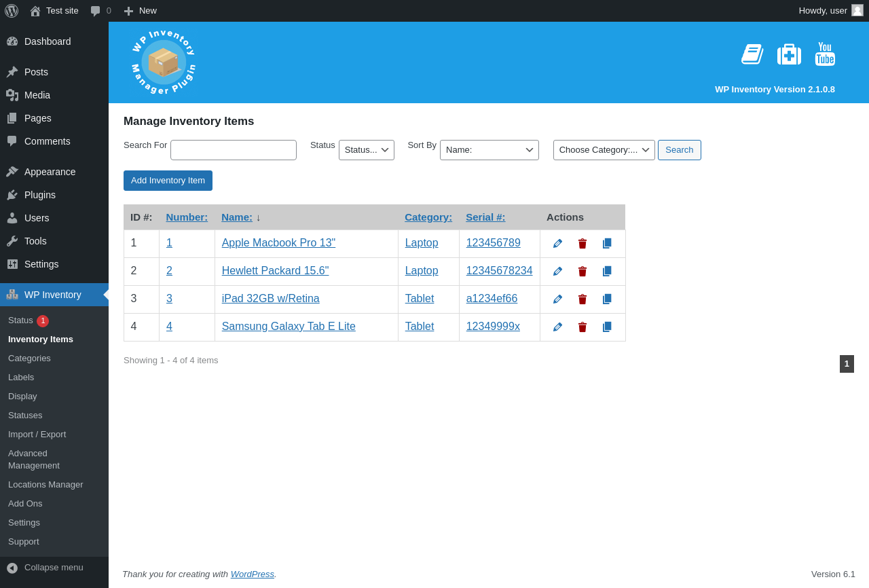Open Categories in WP Inventory submenu

pyautogui.click(x=29, y=359)
